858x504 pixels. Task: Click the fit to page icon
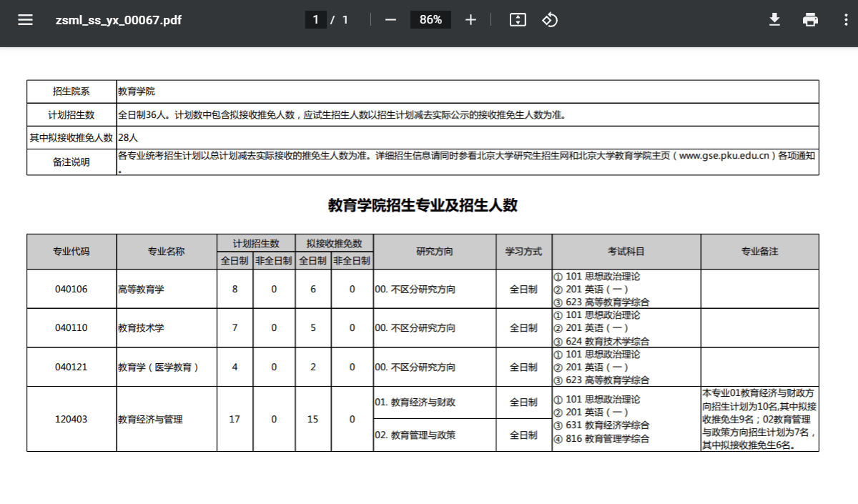click(518, 20)
